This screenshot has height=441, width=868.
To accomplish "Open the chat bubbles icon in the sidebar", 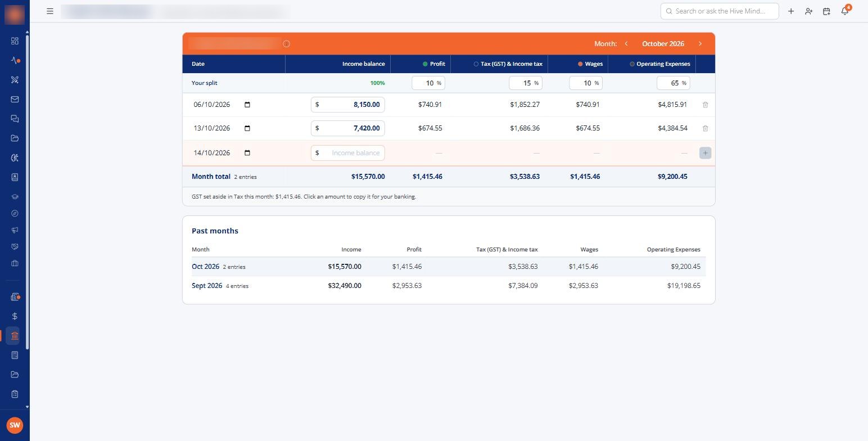I will click(x=15, y=119).
